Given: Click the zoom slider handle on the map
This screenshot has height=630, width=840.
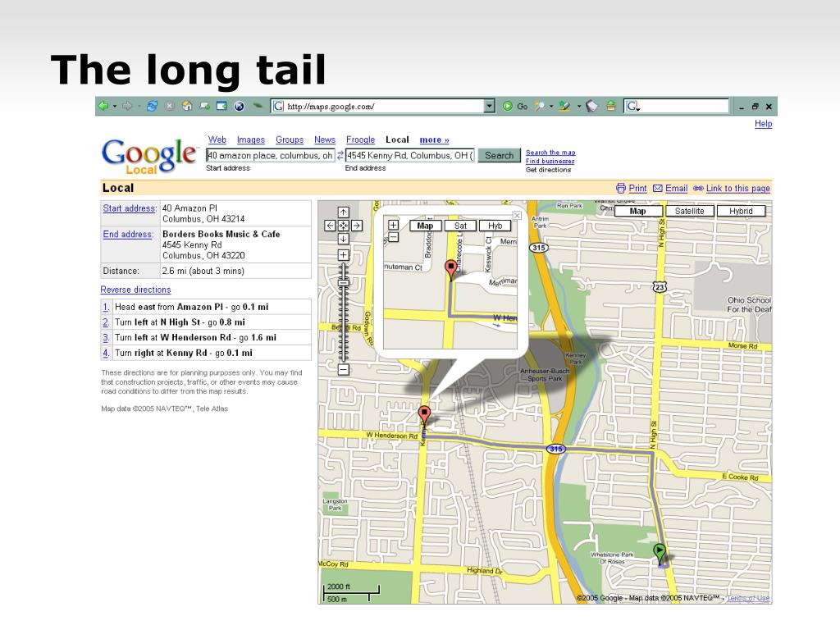Looking at the screenshot, I should tap(344, 282).
